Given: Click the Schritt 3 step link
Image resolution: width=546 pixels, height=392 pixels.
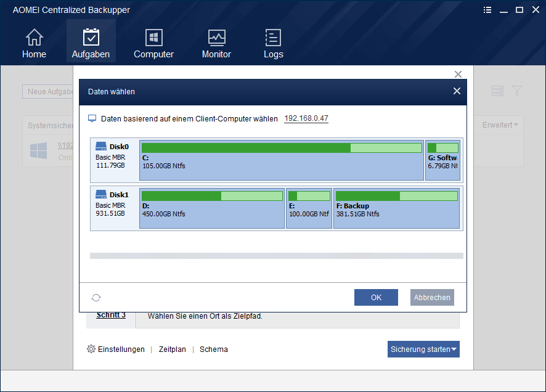Looking at the screenshot, I should tap(111, 315).
